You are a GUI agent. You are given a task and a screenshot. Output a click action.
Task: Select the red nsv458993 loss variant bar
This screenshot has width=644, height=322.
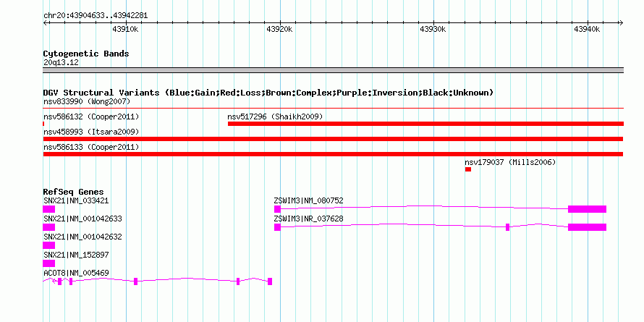[x=333, y=139]
